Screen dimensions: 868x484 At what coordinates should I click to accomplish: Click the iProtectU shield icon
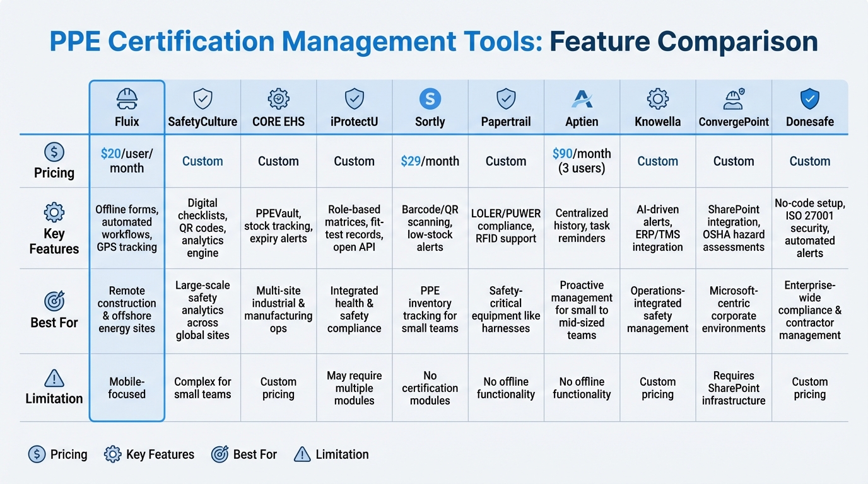click(355, 98)
